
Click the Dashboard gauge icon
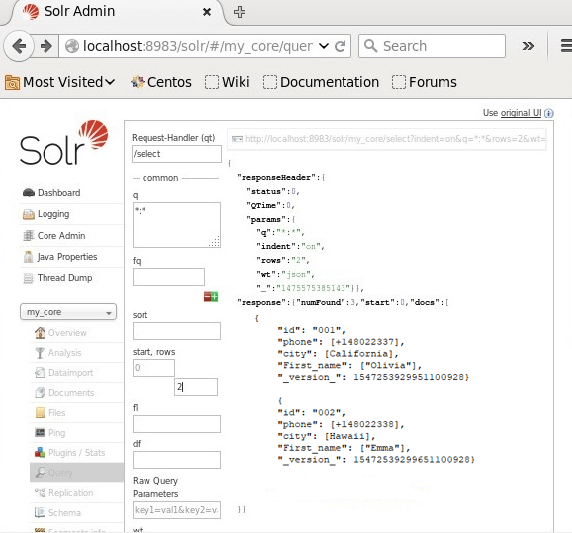(28, 193)
